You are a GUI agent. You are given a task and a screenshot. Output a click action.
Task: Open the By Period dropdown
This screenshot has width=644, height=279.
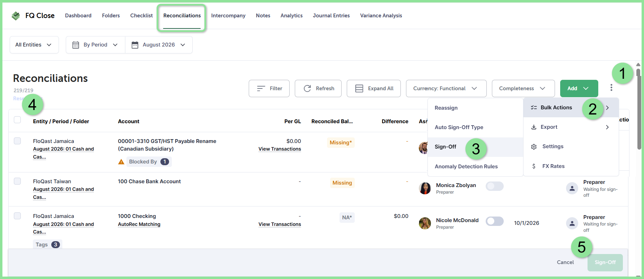pyautogui.click(x=95, y=45)
